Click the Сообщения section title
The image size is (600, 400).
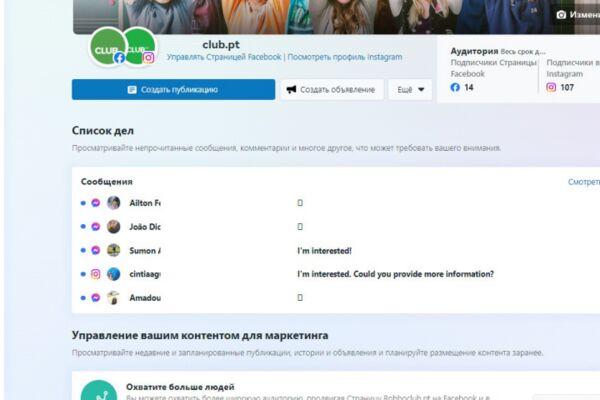[107, 182]
